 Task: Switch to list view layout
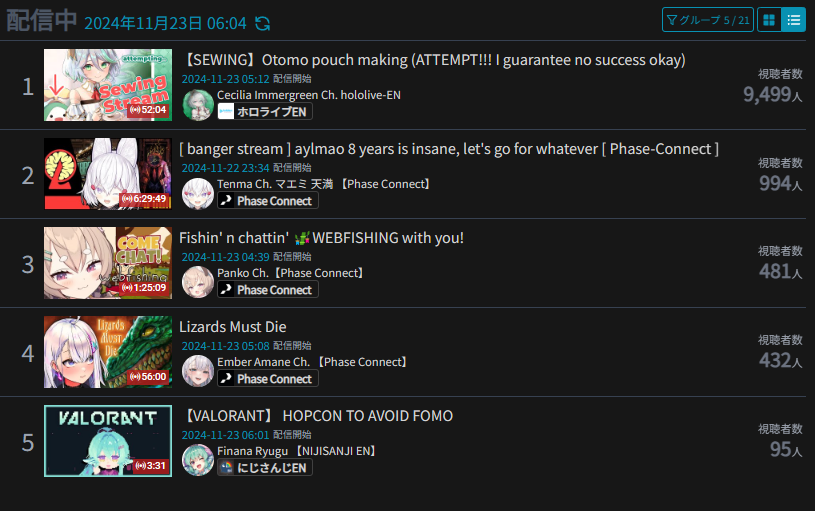point(794,20)
